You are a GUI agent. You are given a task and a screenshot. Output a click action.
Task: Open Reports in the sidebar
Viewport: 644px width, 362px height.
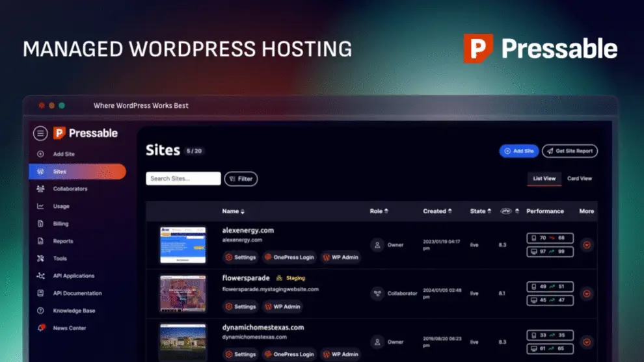click(x=62, y=241)
